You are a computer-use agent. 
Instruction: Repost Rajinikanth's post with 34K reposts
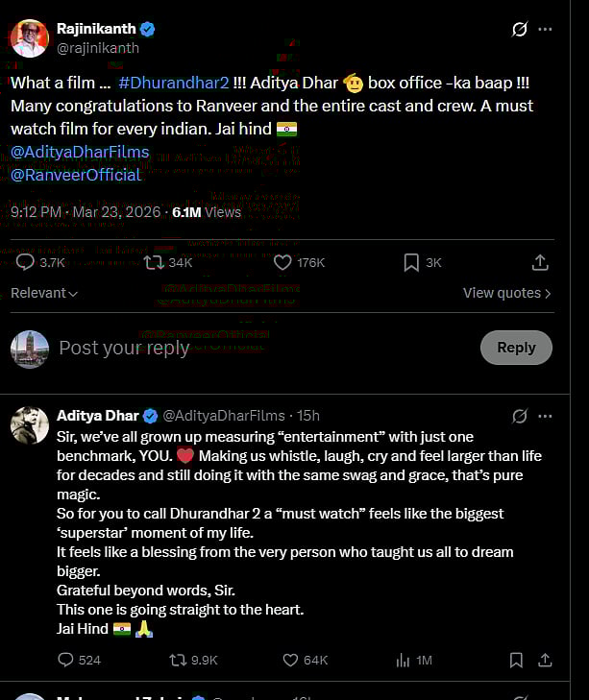tap(153, 262)
